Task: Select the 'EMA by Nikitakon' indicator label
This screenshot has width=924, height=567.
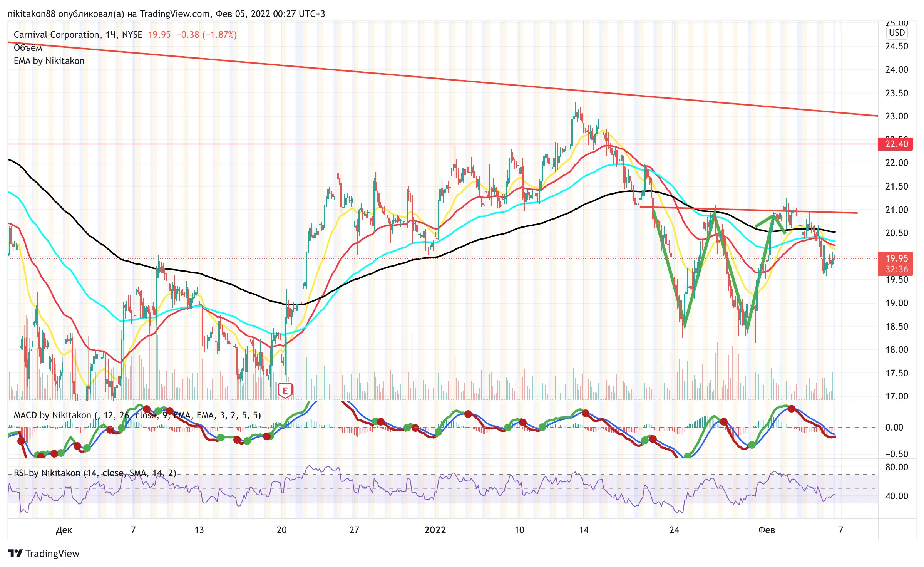Action: pos(49,61)
